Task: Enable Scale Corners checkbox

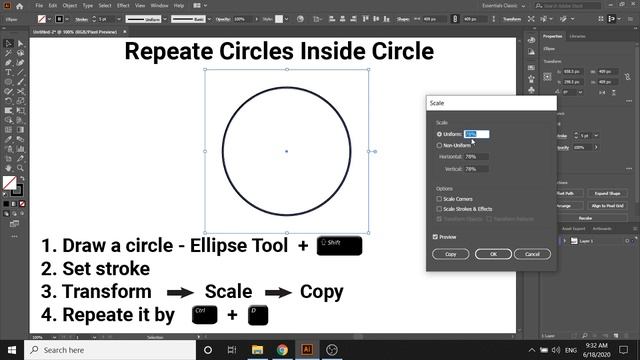Action: (439, 199)
